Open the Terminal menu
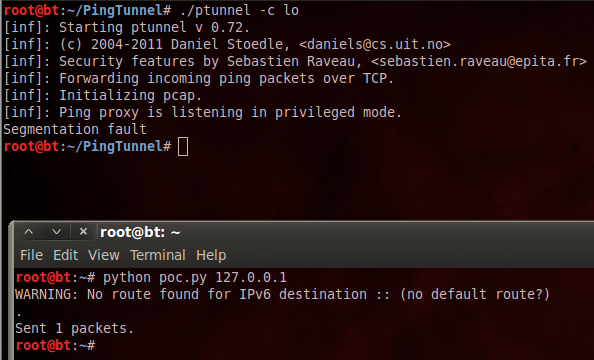This screenshot has height=360, width=594. click(x=158, y=255)
